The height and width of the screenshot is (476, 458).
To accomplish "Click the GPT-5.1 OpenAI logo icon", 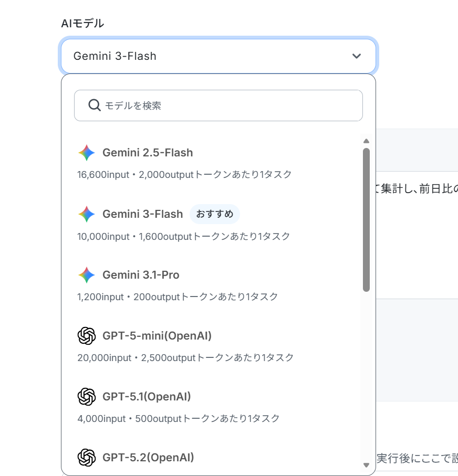I will click(x=87, y=396).
